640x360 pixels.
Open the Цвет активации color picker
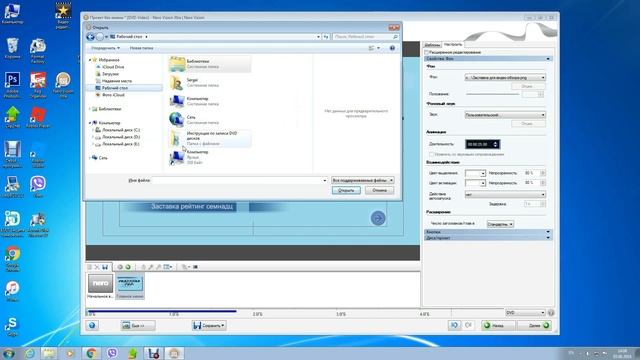[475, 183]
